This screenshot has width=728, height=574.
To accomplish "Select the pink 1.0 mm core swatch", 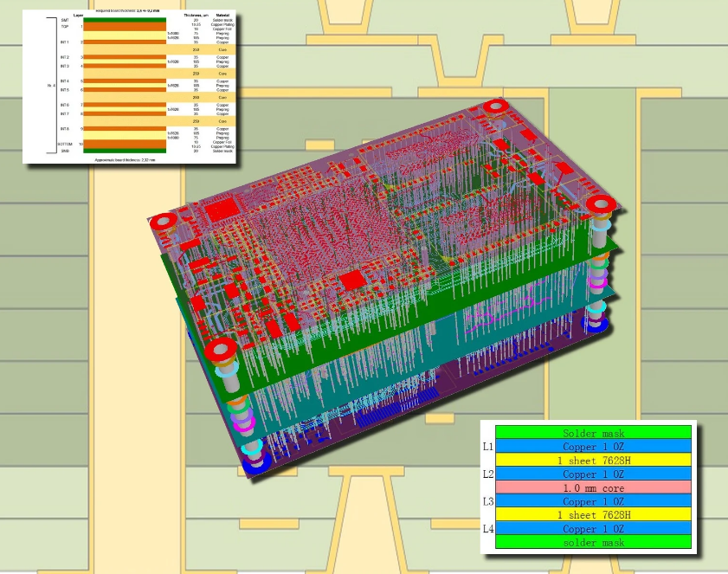I will pyautogui.click(x=593, y=488).
